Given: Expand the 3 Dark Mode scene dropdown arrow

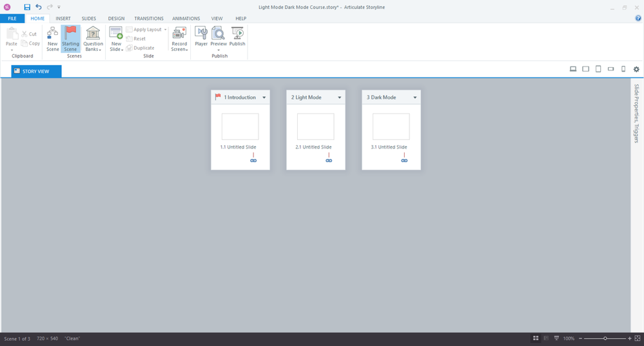Looking at the screenshot, I should tap(415, 97).
